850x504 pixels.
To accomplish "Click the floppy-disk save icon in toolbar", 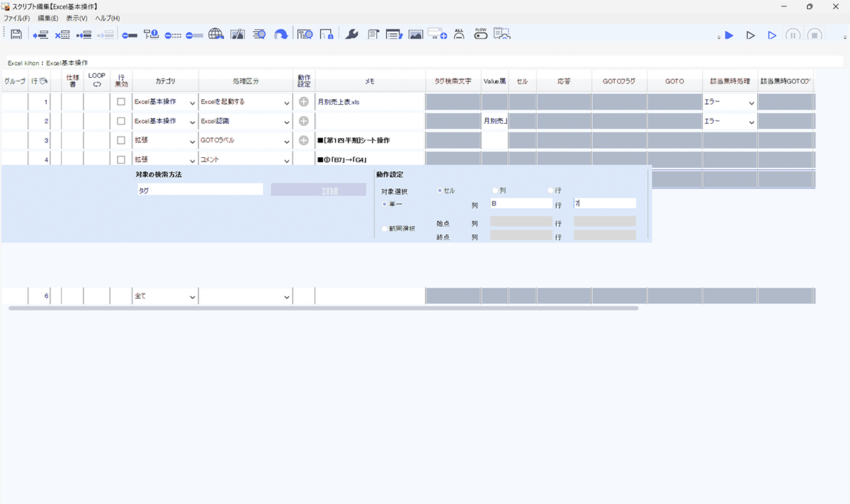I will click(x=17, y=34).
